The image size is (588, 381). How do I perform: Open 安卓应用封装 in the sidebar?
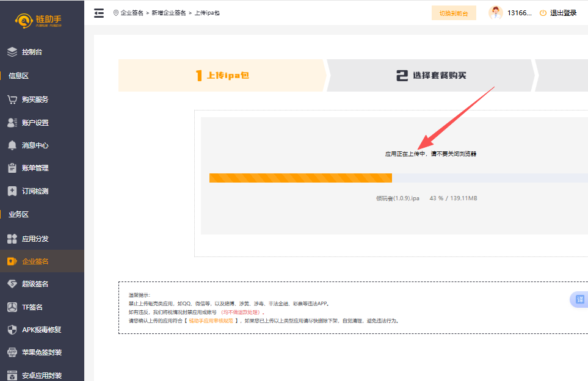42,376
